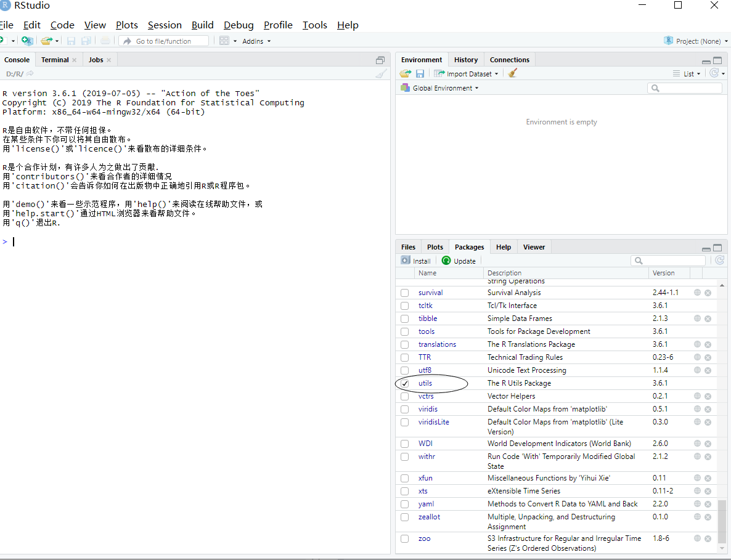
Task: Click the open file folder icon
Action: click(x=46, y=41)
